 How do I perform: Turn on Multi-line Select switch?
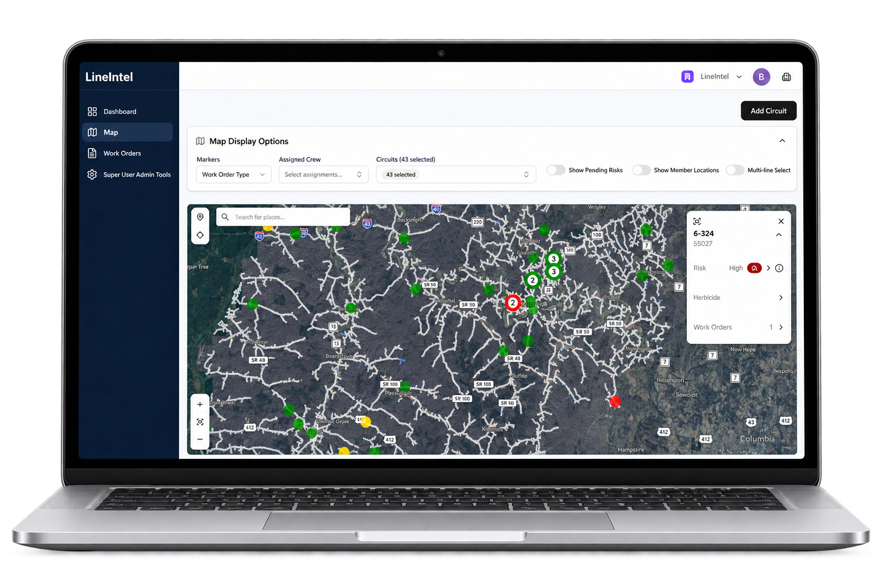735,170
